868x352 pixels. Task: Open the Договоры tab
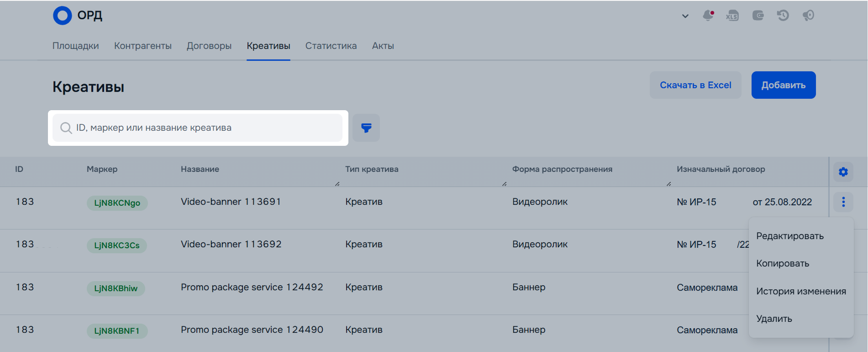click(x=209, y=46)
